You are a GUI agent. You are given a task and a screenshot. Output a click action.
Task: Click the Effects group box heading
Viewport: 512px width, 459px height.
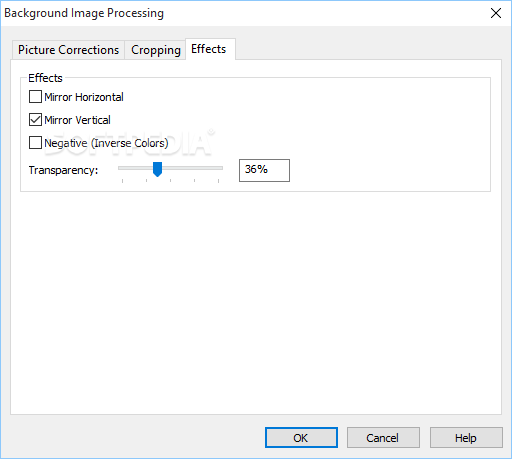45,78
